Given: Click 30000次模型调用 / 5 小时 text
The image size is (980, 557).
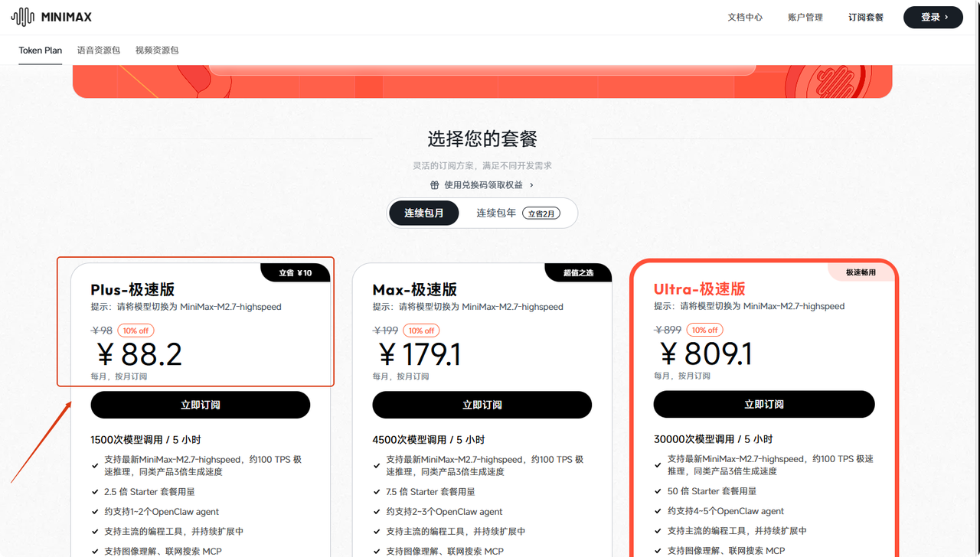Looking at the screenshot, I should (x=713, y=439).
